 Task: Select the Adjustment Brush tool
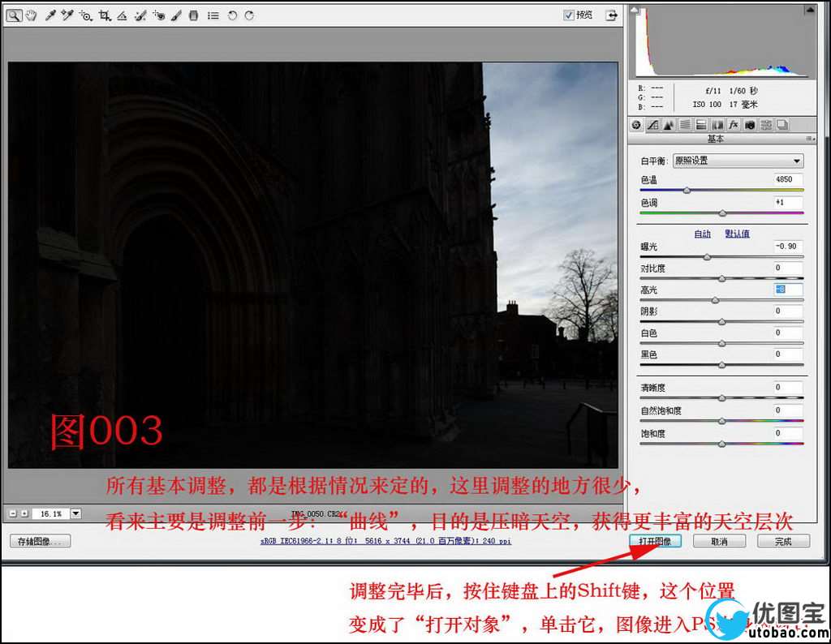pos(176,16)
